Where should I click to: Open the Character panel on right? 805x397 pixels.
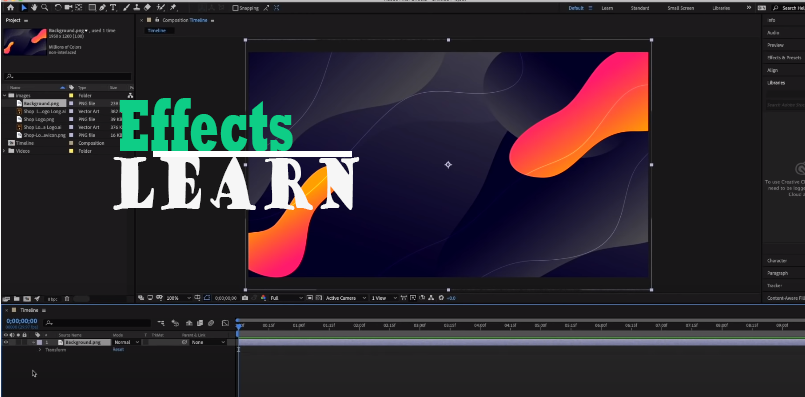(777, 261)
